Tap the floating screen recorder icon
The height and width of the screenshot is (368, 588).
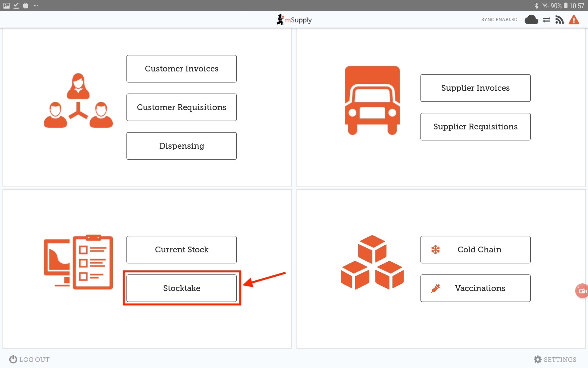click(582, 290)
